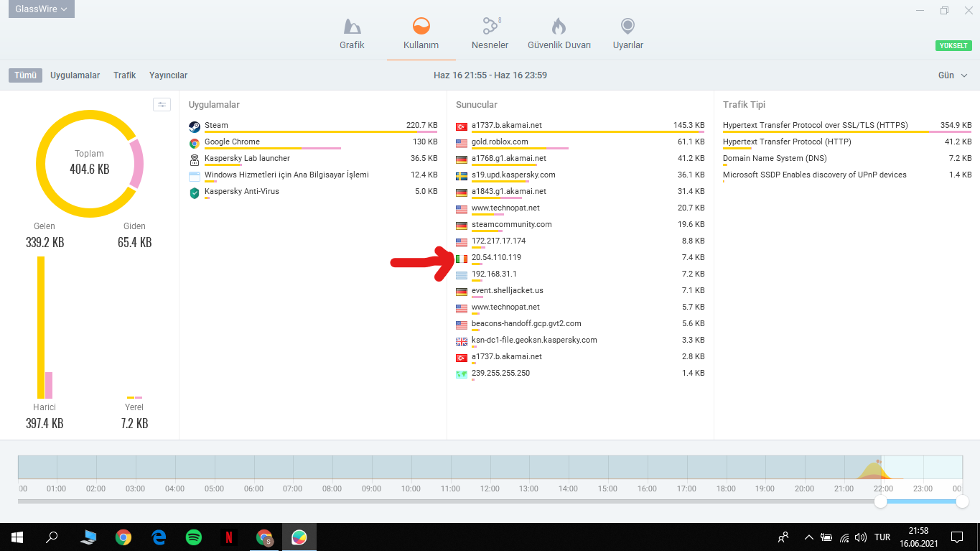980x551 pixels.
Task: Click the YÜKSELT upgrade button
Action: pos(953,46)
